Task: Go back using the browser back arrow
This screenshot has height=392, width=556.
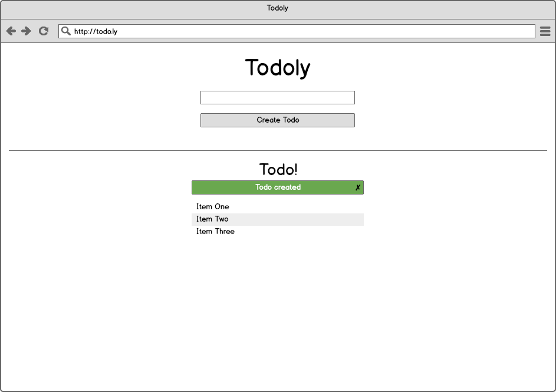Action: 11,31
